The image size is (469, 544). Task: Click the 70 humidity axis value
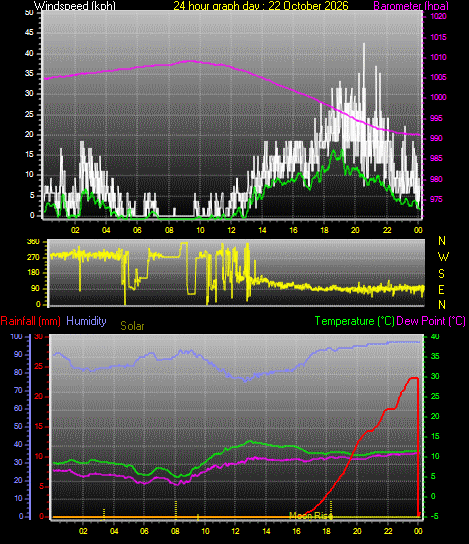[18, 391]
